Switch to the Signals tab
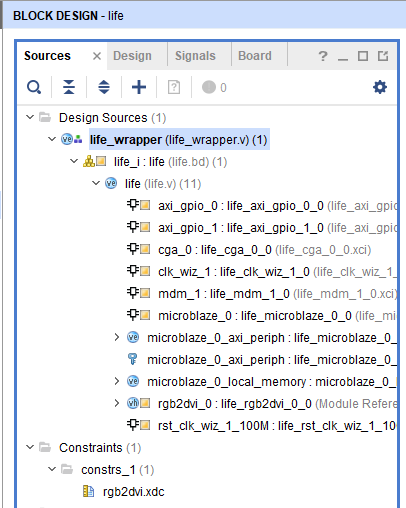The width and height of the screenshot is (406, 508). tap(195, 56)
